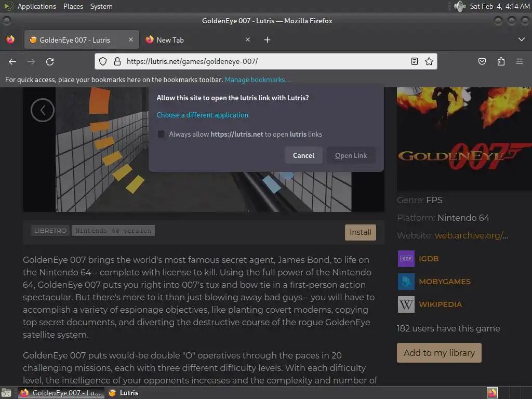The height and width of the screenshot is (399, 532).
Task: Close the GoldenEye 007 - Lutris tab
Action: (131, 39)
